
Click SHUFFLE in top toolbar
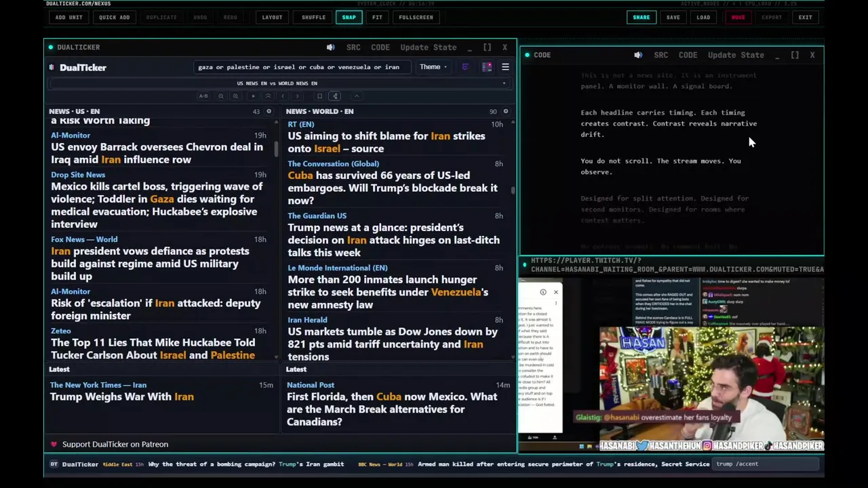(313, 17)
